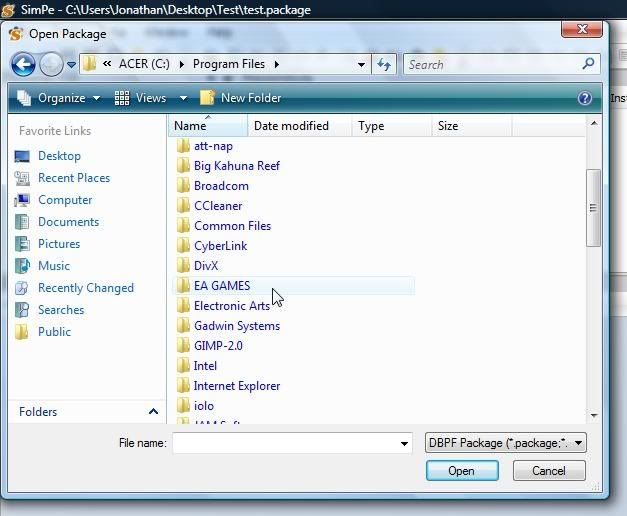This screenshot has height=516, width=627.
Task: Expand arrow after ACER (C:) in path
Action: tap(182, 64)
